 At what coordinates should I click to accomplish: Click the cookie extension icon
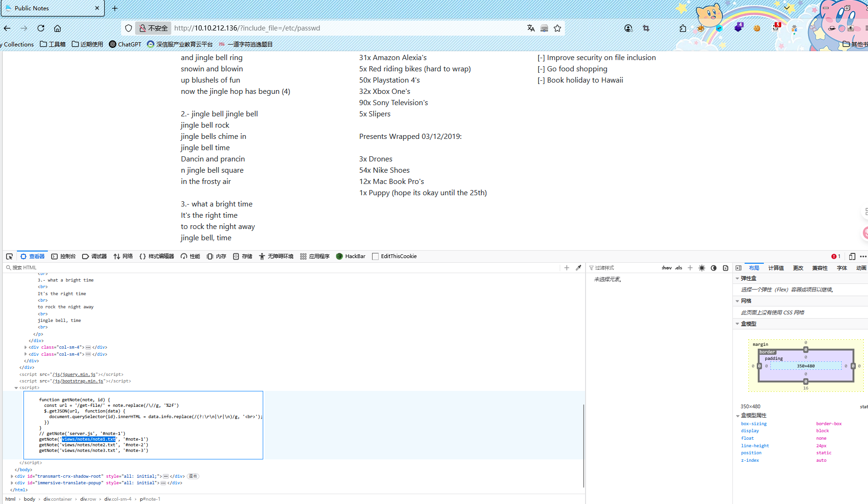click(x=757, y=28)
